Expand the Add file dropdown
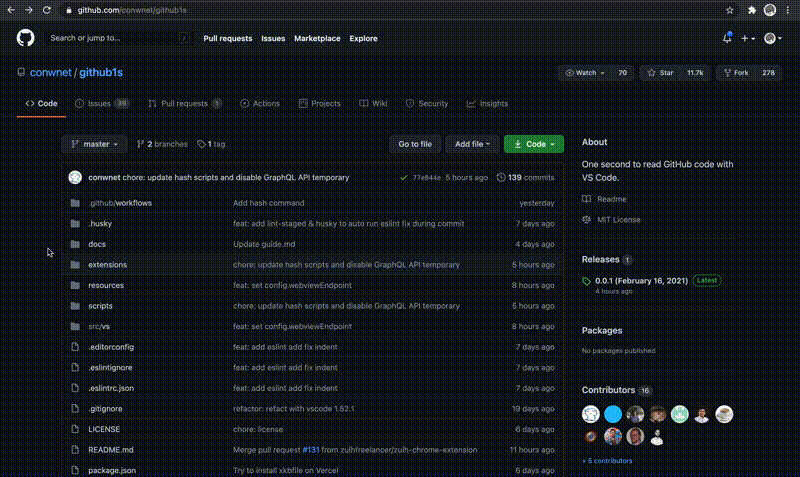Image resolution: width=800 pixels, height=477 pixels. tap(472, 144)
